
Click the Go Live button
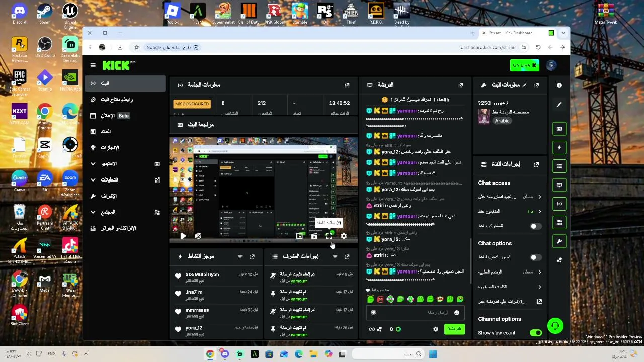524,65
